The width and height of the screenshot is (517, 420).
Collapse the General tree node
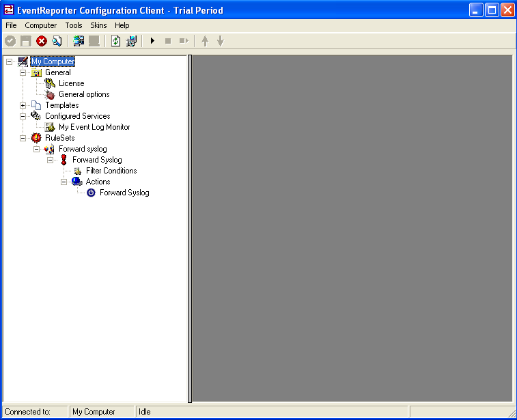click(x=23, y=72)
